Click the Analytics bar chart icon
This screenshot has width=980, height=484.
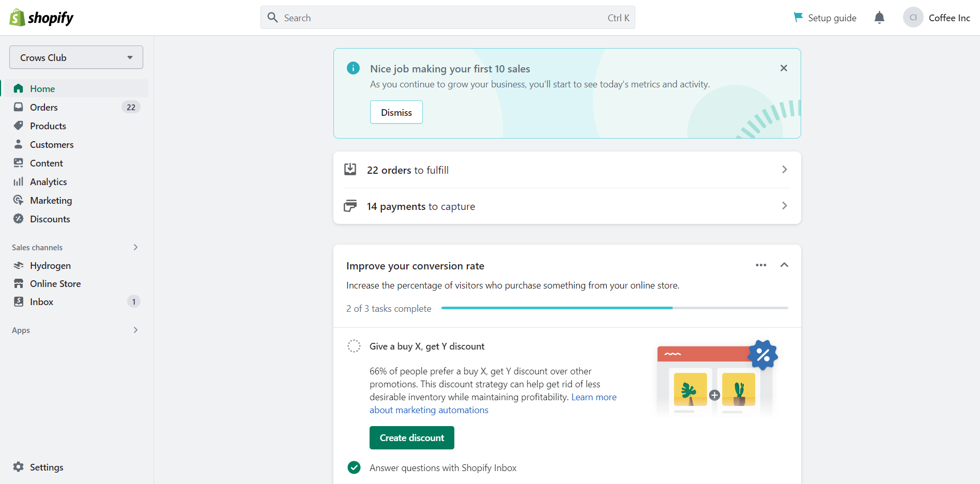19,182
